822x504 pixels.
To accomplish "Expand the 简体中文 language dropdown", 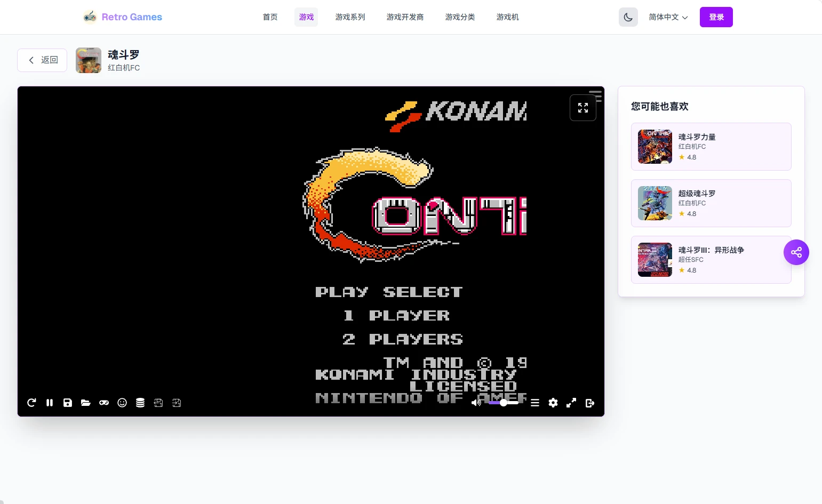I will tap(668, 17).
